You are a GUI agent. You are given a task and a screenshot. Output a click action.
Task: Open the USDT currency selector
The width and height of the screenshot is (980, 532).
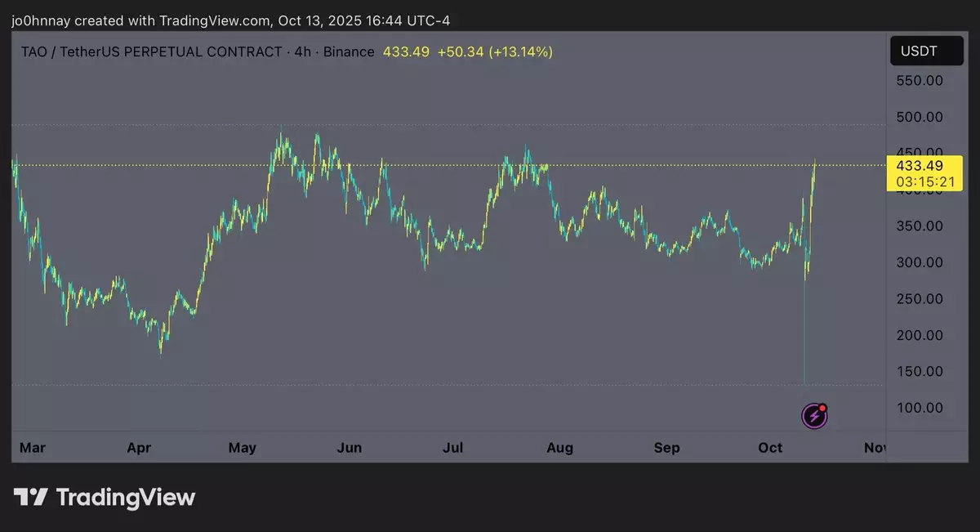click(924, 51)
